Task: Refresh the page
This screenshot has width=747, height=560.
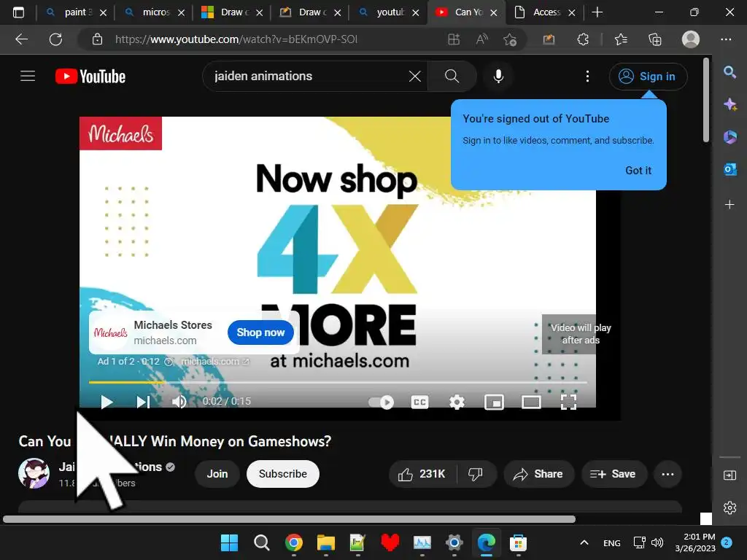Action: (x=55, y=39)
